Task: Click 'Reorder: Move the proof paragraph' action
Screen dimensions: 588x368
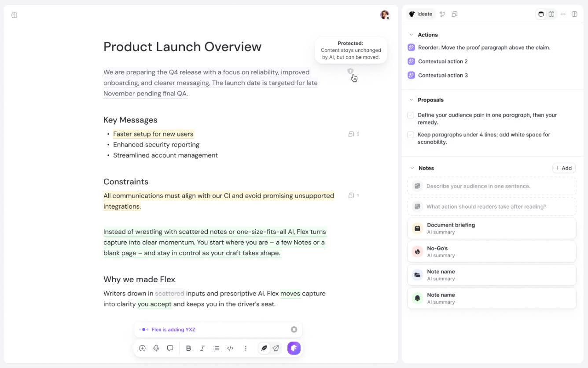Action: [484, 48]
